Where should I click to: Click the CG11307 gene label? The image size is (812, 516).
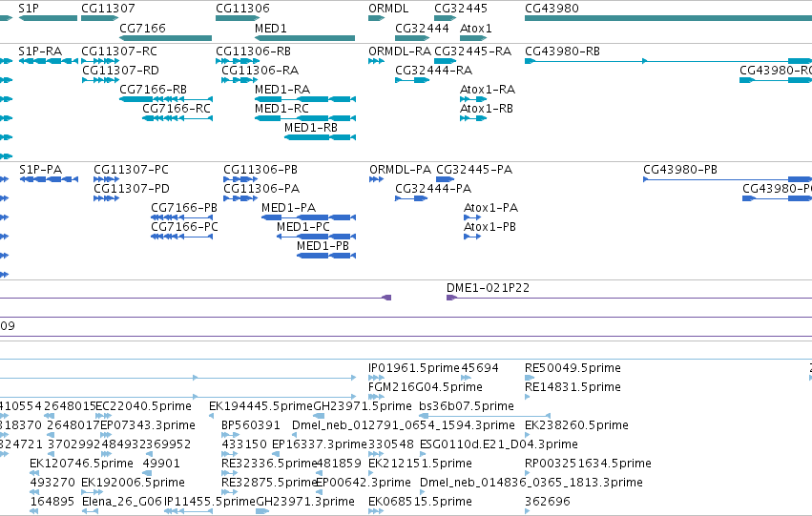108,9
